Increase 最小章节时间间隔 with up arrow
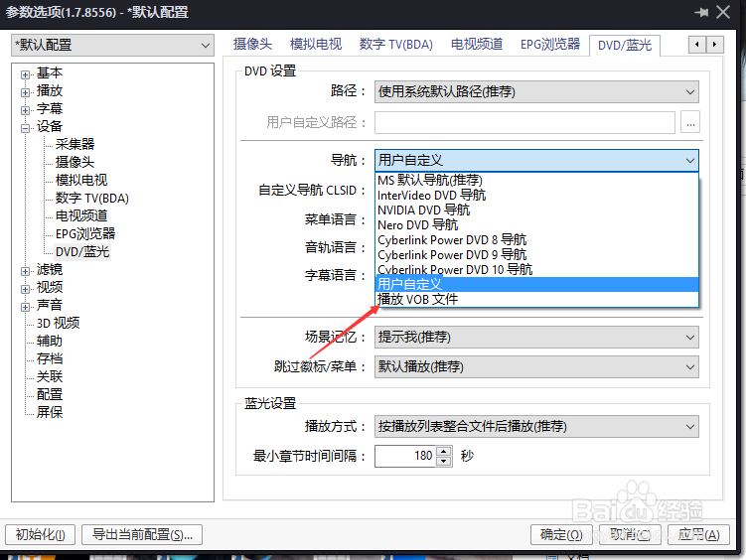This screenshot has height=560, width=746. coord(443,451)
